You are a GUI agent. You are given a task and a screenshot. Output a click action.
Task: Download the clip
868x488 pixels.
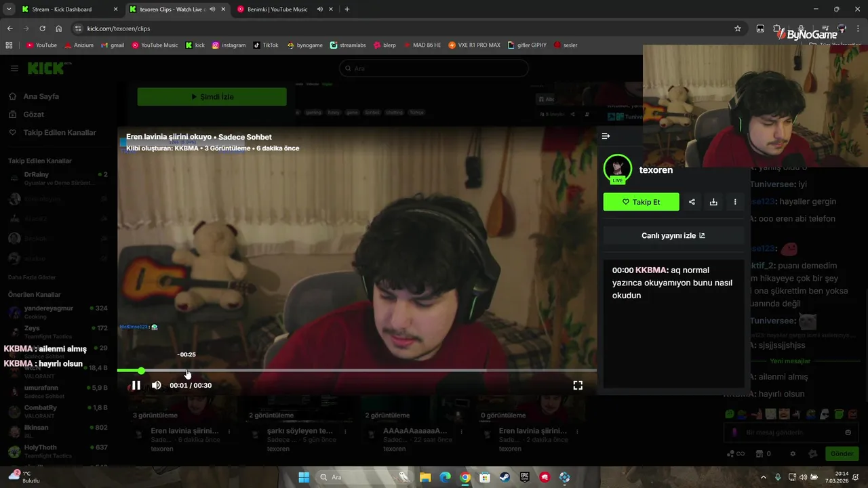713,202
